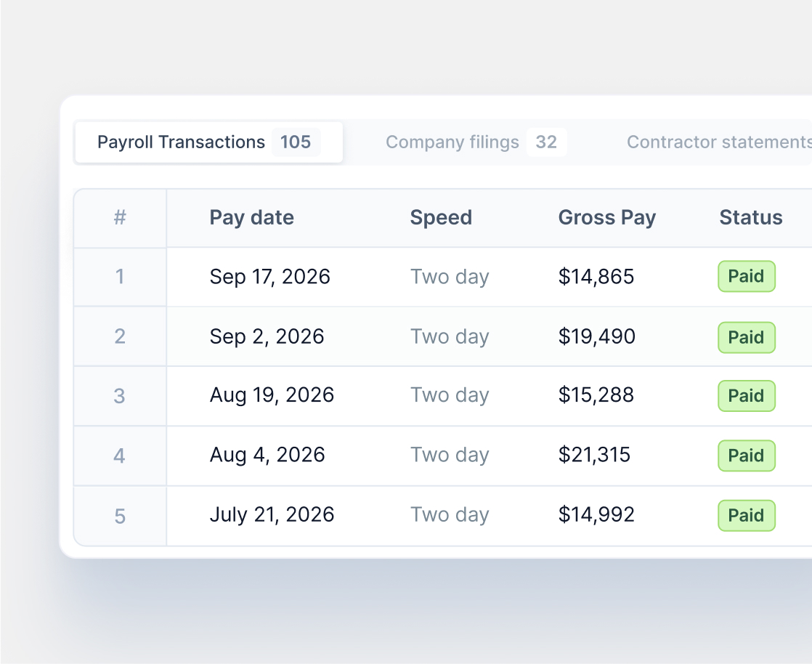812x664 pixels.
Task: Click row number 1
Action: coord(120,277)
